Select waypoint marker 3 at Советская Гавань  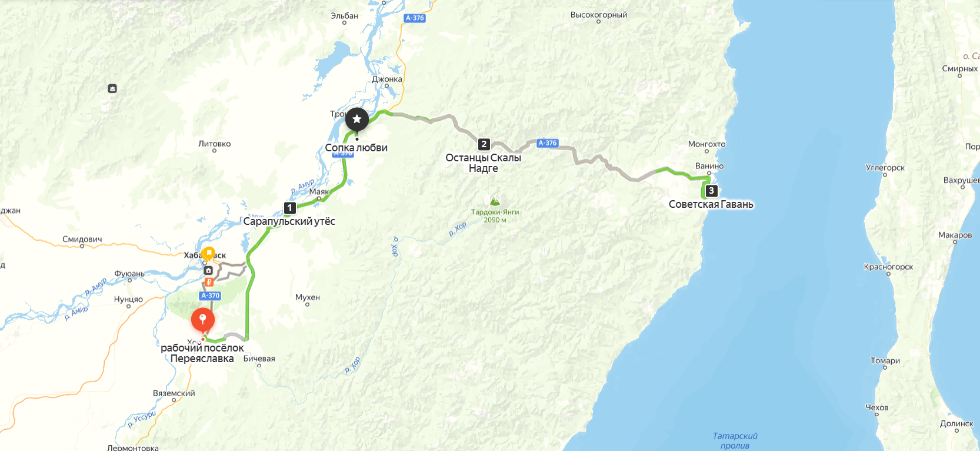[x=711, y=191]
